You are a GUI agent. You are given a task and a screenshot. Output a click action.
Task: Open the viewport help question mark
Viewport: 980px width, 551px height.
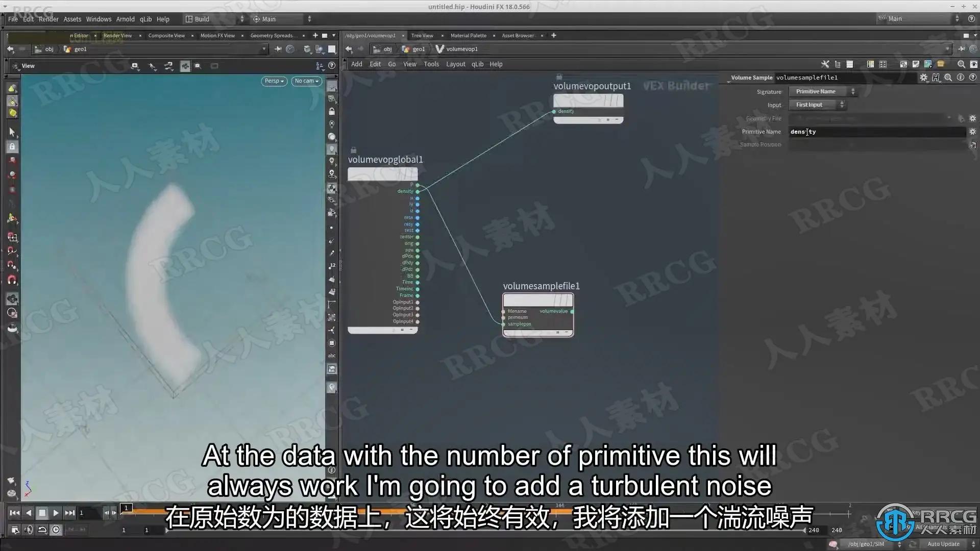pos(332,66)
